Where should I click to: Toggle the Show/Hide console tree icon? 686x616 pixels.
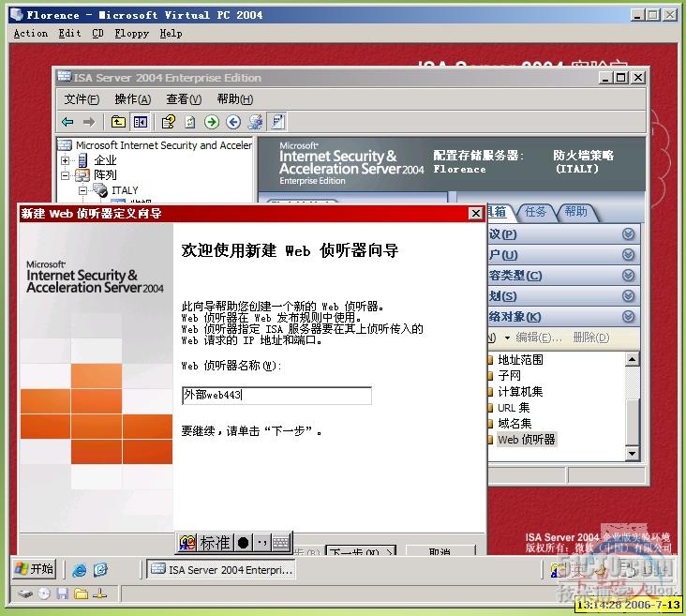(141, 122)
